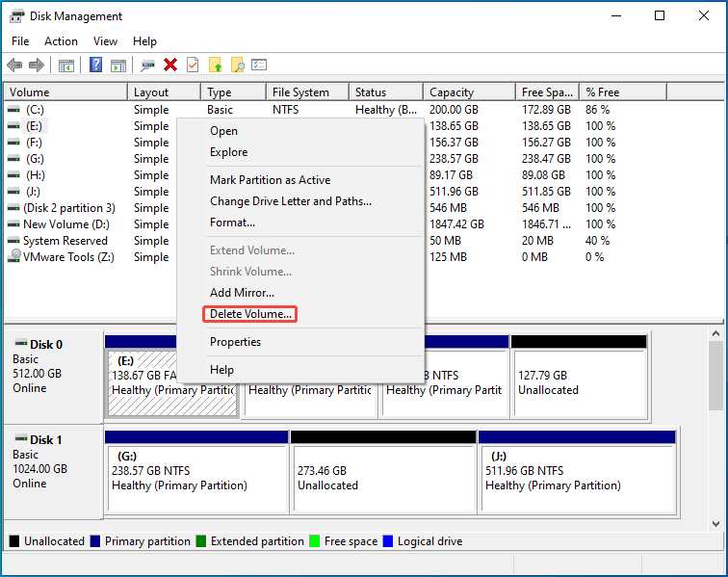Choose Help in the context menu

coord(300,370)
